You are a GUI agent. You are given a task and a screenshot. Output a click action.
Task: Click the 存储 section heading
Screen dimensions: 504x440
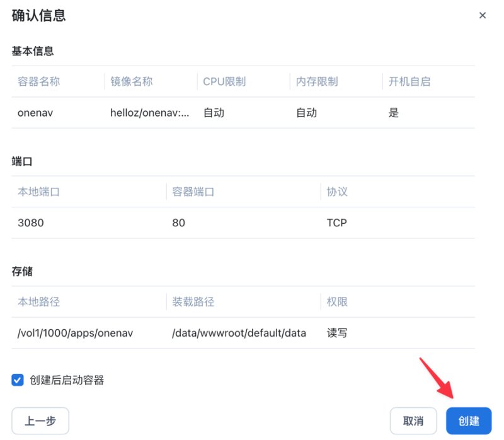click(x=22, y=271)
